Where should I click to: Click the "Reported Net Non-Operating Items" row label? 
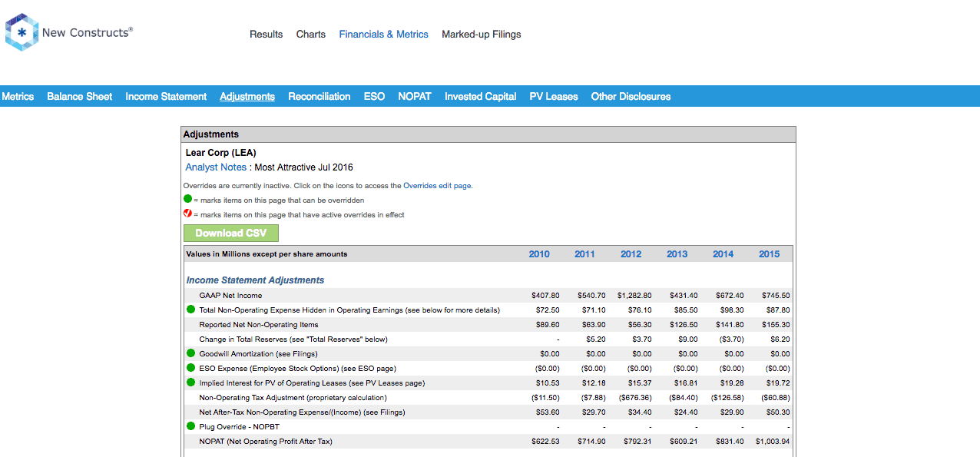tap(259, 325)
